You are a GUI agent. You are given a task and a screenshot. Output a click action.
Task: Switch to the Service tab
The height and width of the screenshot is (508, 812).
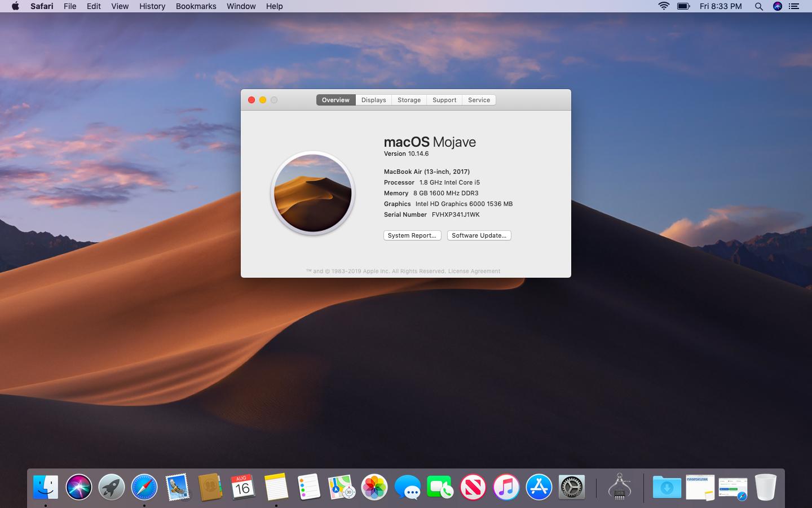(x=479, y=100)
